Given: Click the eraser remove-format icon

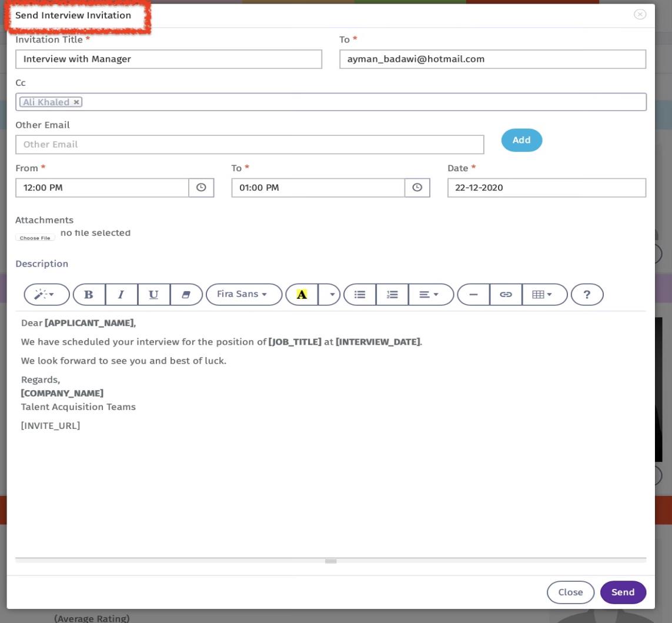Looking at the screenshot, I should tap(186, 295).
